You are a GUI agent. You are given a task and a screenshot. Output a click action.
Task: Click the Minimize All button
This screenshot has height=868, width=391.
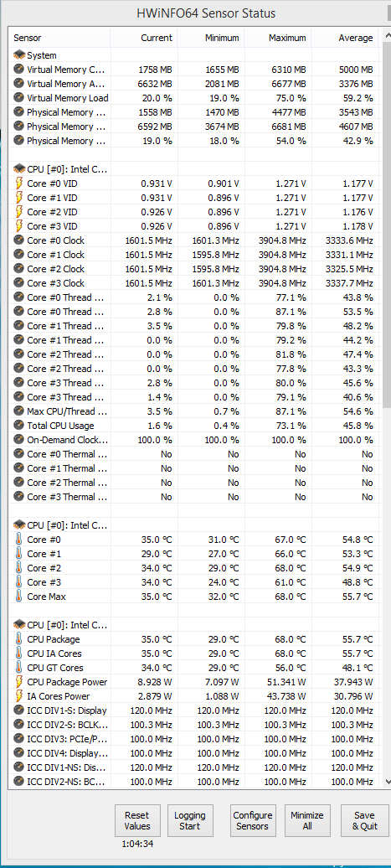(x=307, y=820)
